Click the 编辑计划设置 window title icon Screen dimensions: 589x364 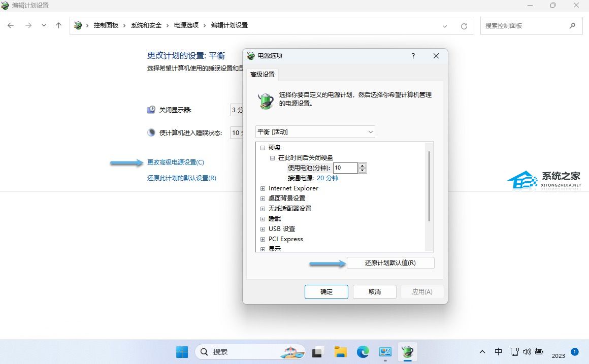(5, 5)
